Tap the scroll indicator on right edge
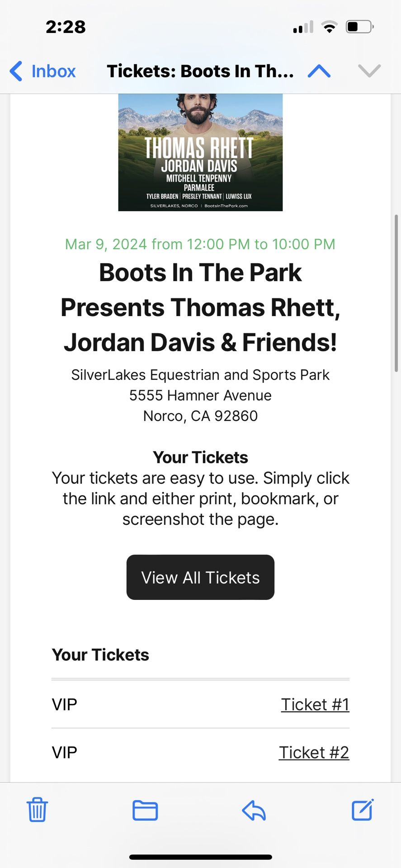401x868 pixels. coord(396,294)
